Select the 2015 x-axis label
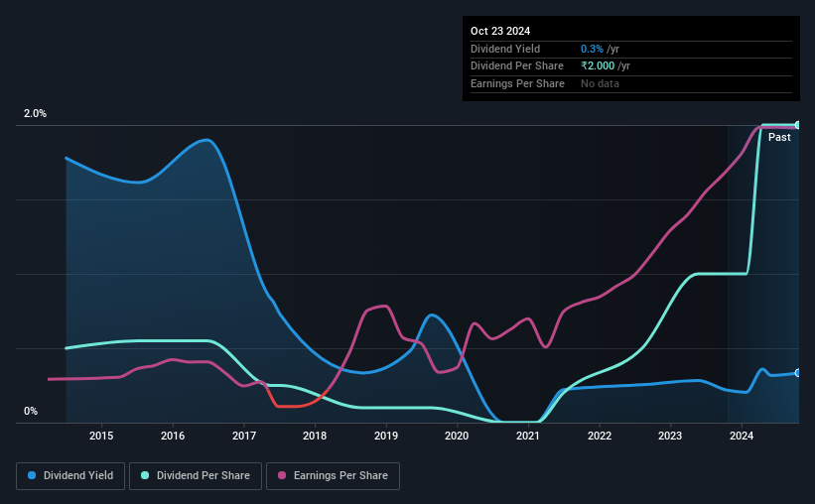This screenshot has width=815, height=504. click(101, 436)
